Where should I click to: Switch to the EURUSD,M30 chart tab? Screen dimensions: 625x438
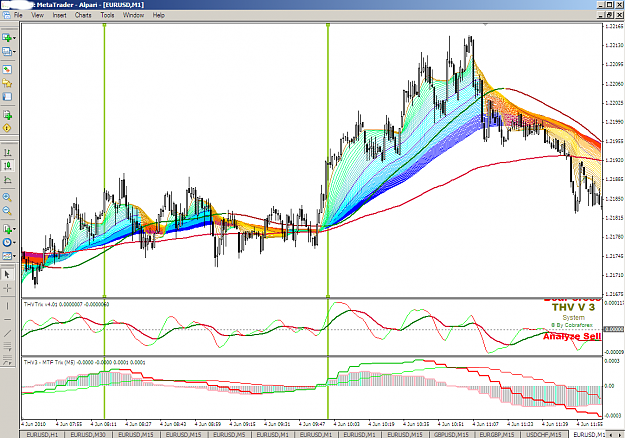click(x=88, y=434)
